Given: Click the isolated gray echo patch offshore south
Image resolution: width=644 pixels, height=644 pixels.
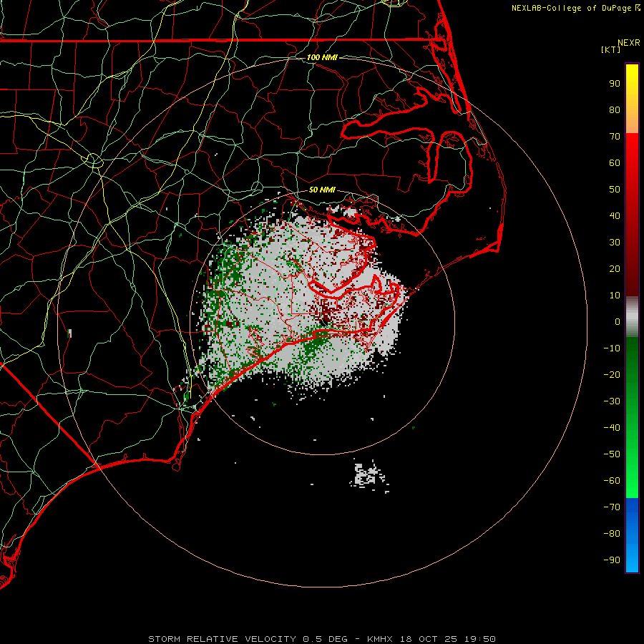Looking at the screenshot, I should pos(369,476).
